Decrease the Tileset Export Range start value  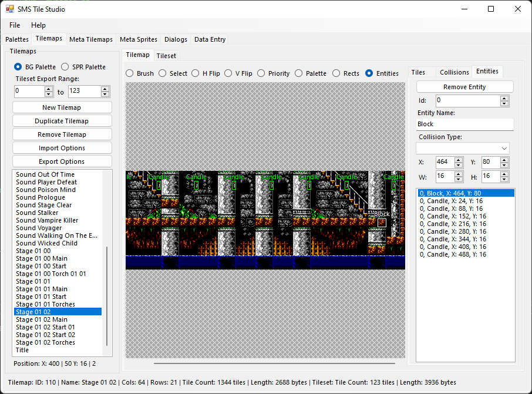[x=49, y=94]
